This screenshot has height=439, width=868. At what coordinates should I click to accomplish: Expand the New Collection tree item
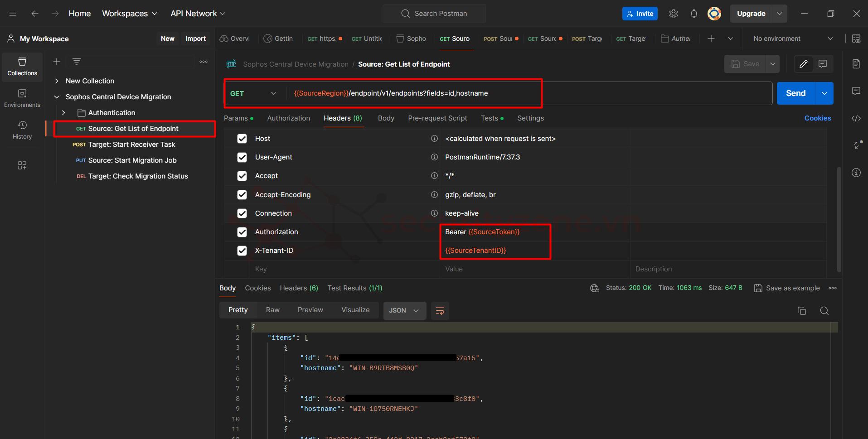[x=57, y=81]
